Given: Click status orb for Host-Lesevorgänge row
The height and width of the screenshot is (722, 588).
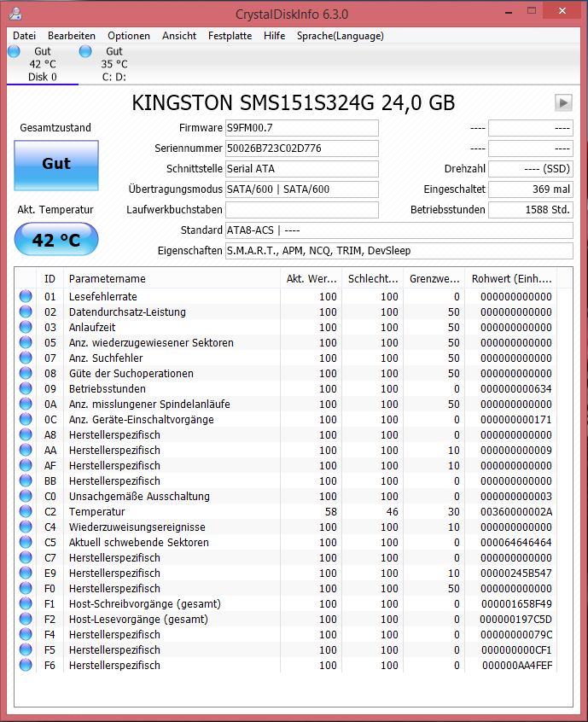Looking at the screenshot, I should 26,619.
